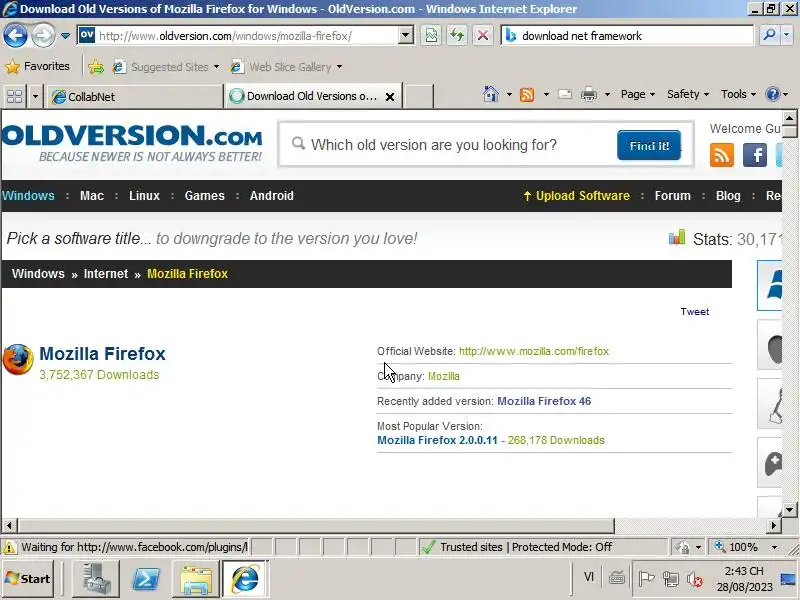
Task: Close the Download Old Versions tab
Action: 390,96
